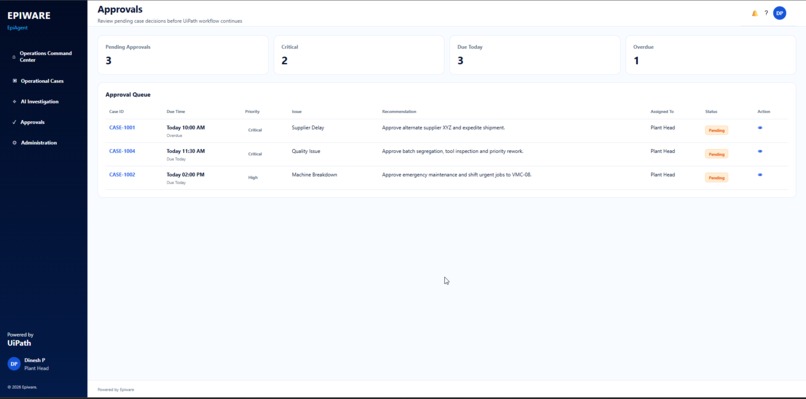View action icon for CASE-1001

click(x=760, y=128)
